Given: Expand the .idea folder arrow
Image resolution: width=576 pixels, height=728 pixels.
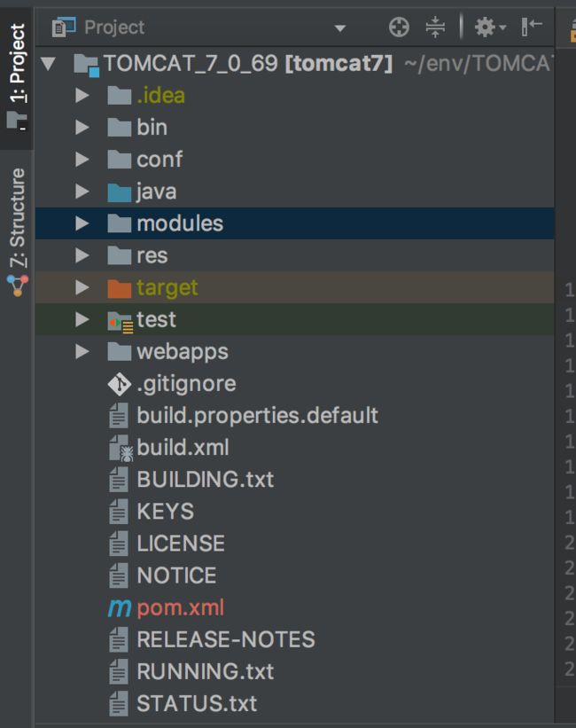Looking at the screenshot, I should tap(82, 96).
